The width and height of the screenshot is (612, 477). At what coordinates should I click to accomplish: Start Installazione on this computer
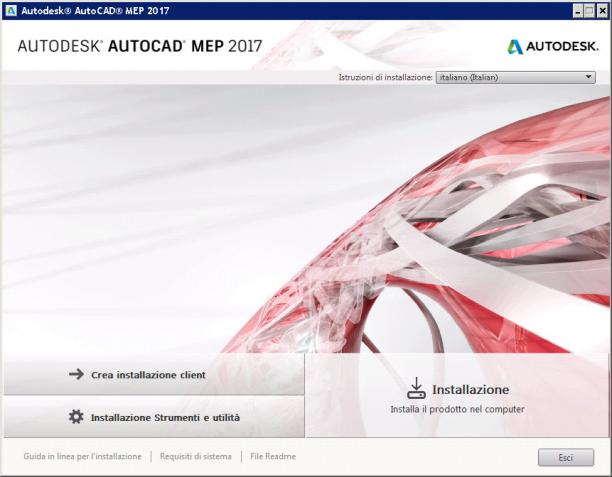pos(457,395)
